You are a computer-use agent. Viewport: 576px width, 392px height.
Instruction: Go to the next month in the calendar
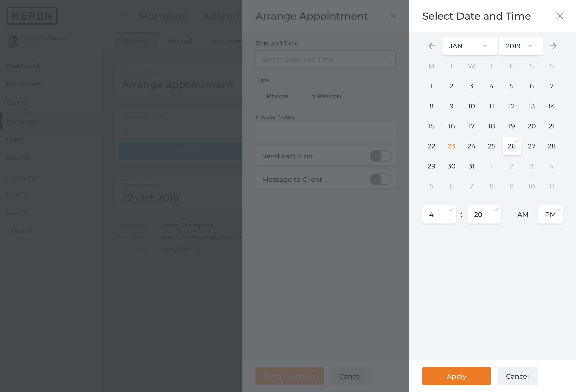pos(553,46)
